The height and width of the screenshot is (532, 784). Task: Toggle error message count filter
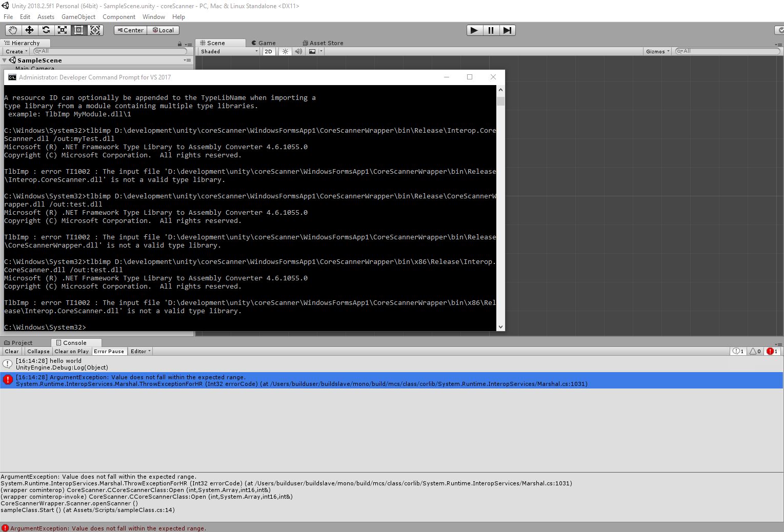point(772,351)
